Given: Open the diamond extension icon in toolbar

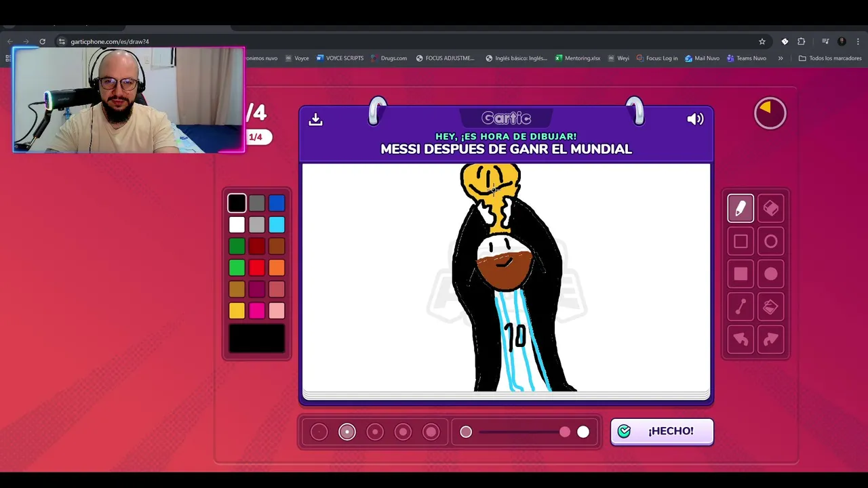Looking at the screenshot, I should [785, 41].
